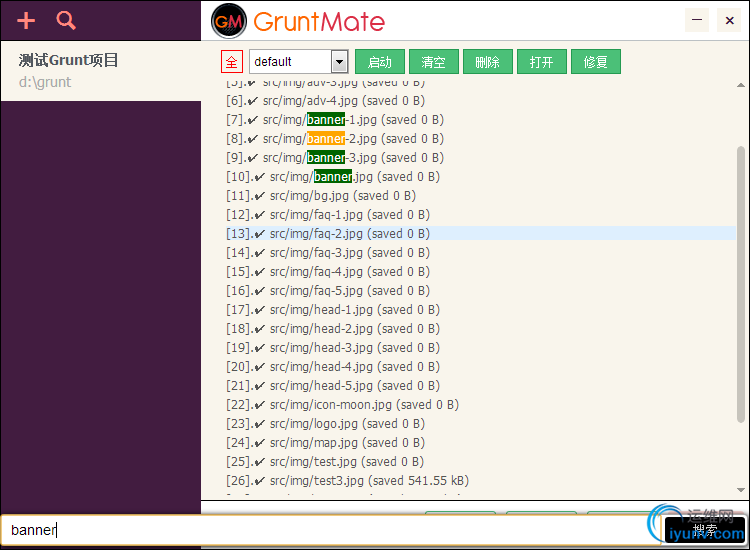750x550 pixels.
Task: Click the 修复 repair button
Action: click(x=596, y=62)
